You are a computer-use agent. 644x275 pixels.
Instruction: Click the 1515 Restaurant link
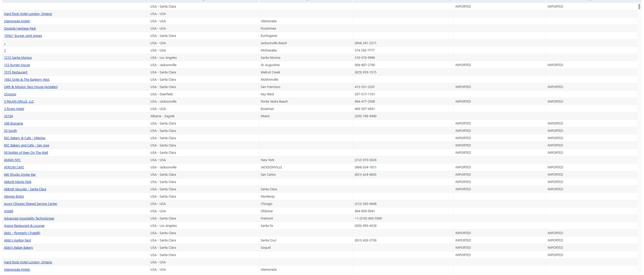16,72
